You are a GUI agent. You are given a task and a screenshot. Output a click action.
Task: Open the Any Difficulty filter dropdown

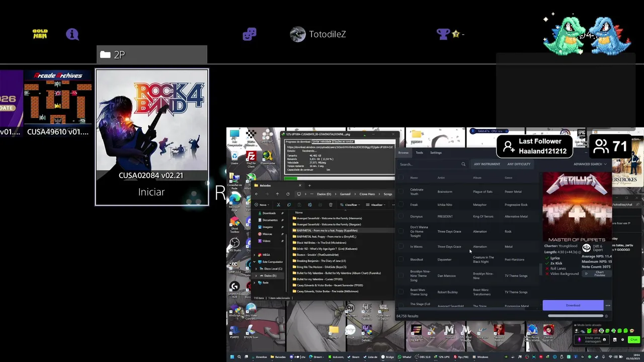[519, 164]
